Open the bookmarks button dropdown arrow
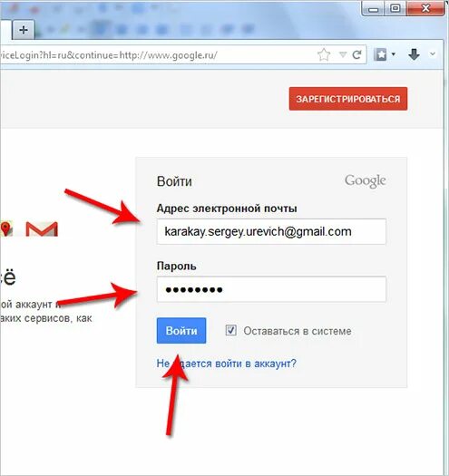 point(394,54)
